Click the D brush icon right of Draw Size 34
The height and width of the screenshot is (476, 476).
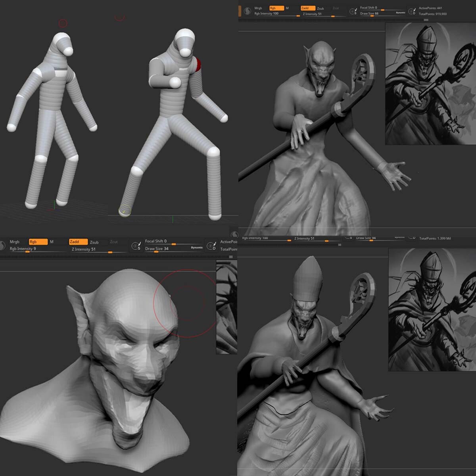tap(211, 246)
